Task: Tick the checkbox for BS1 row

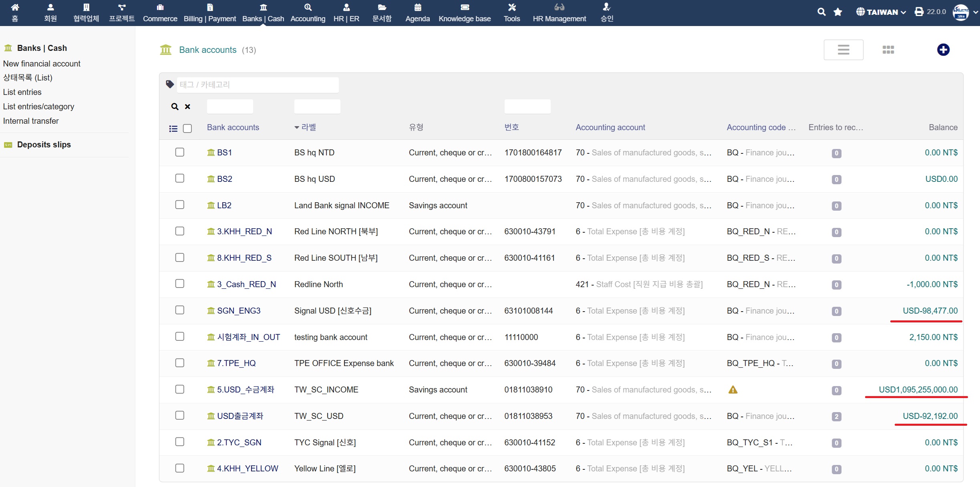Action: (x=180, y=152)
